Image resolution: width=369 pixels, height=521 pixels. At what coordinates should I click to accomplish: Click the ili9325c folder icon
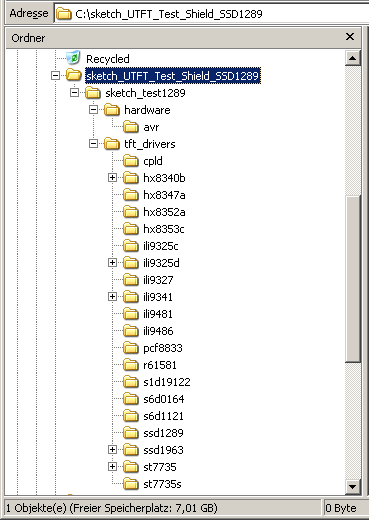coord(131,245)
